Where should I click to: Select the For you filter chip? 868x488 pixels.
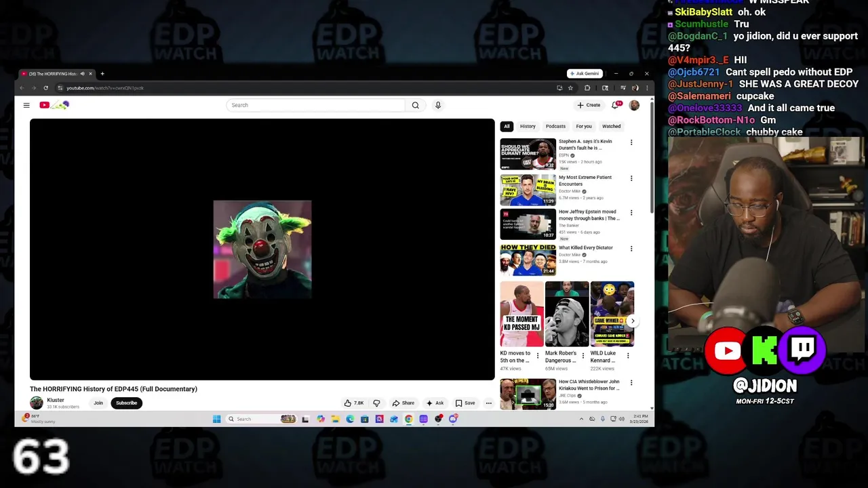click(x=584, y=126)
